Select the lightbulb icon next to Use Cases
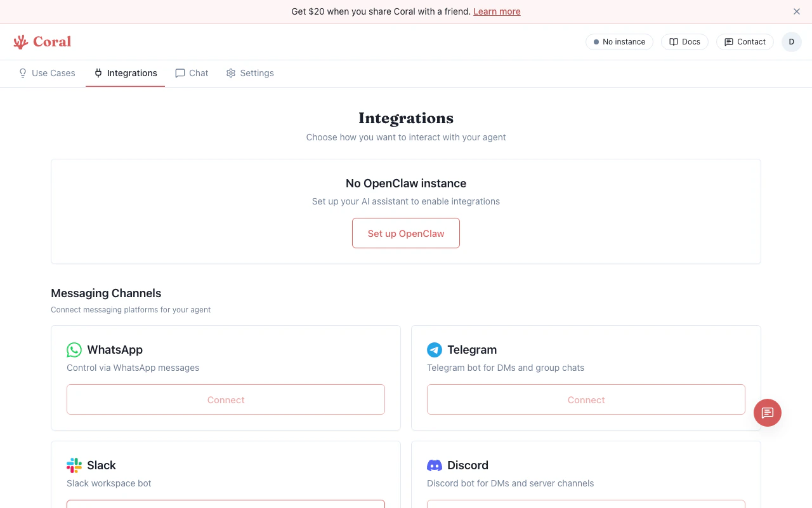Screen dimensions: 812x508 (22, 73)
